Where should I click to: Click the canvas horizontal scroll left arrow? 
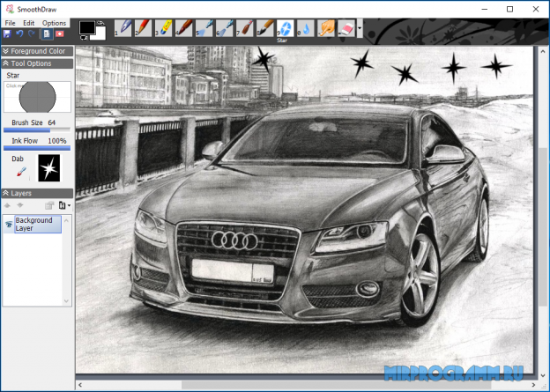[80, 385]
